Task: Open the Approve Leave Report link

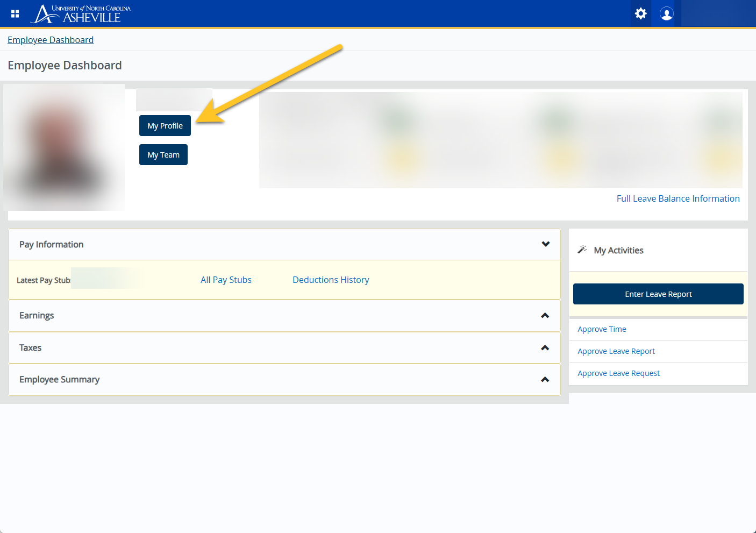Action: point(616,351)
